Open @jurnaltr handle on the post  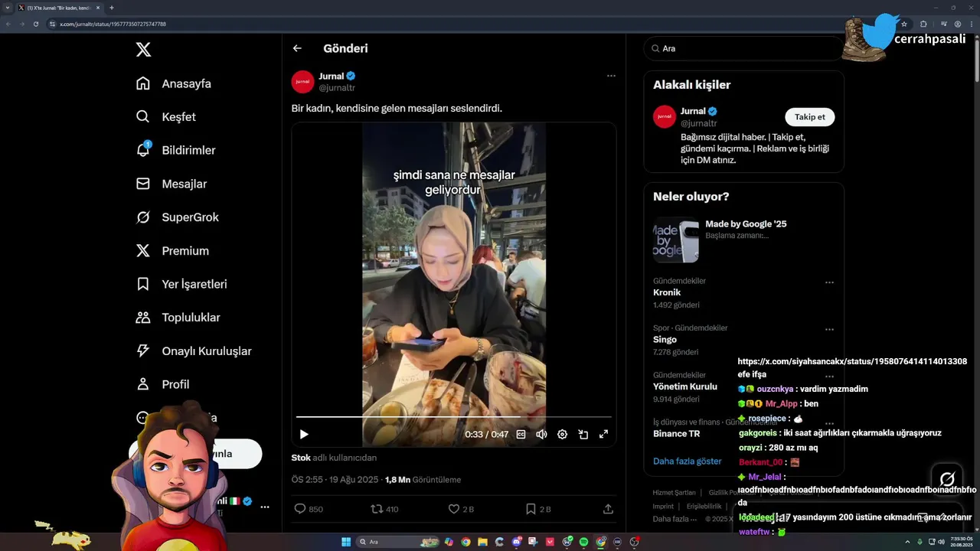coord(337,88)
